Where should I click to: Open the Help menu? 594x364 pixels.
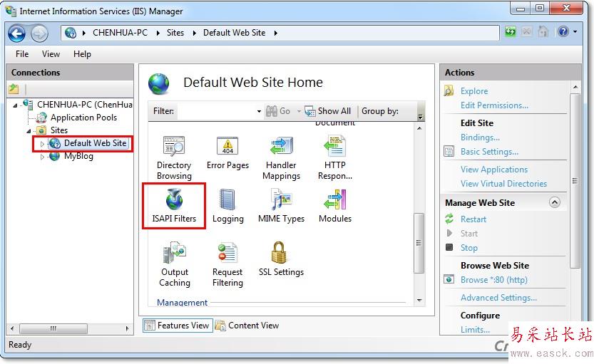tap(82, 54)
